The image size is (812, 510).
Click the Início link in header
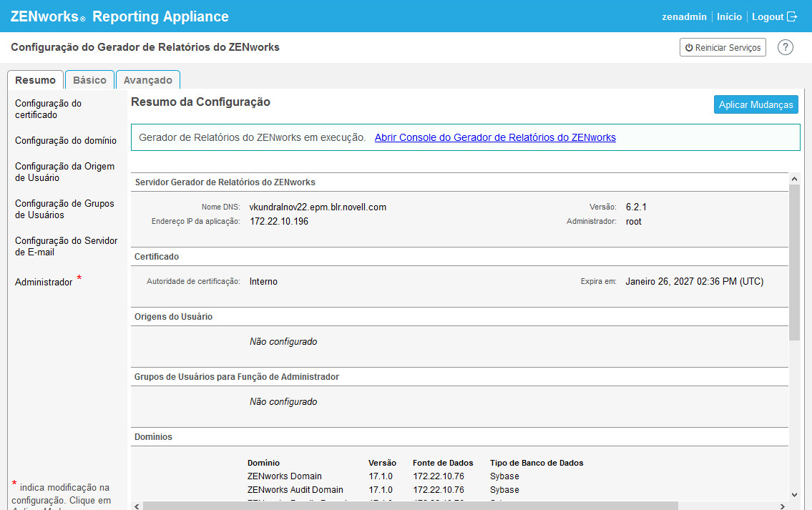click(x=729, y=16)
